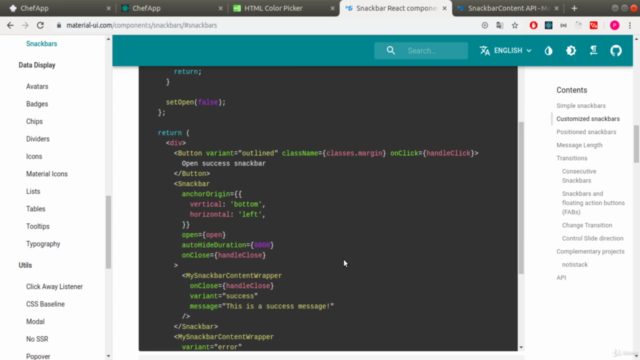Open Avatars page in sidebar
Screen dimensions: 640x360
37,87
